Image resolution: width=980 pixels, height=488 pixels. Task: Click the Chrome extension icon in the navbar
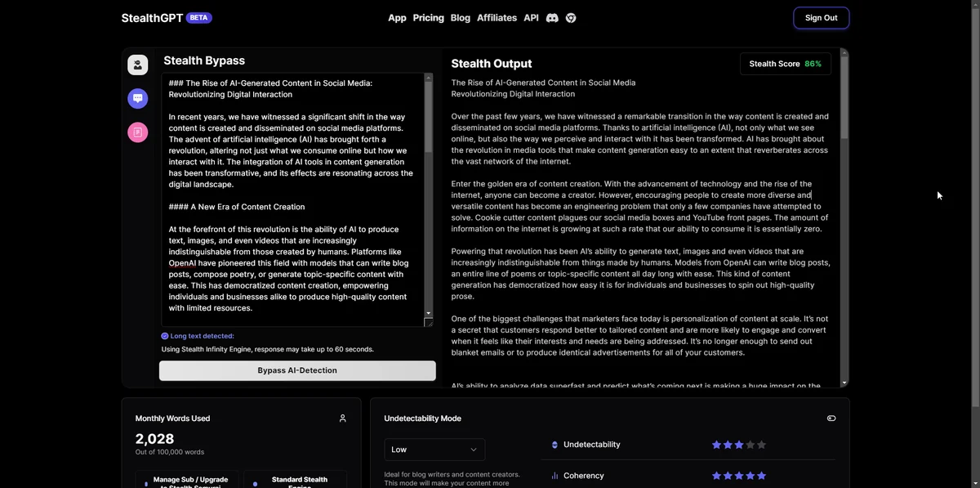click(571, 17)
